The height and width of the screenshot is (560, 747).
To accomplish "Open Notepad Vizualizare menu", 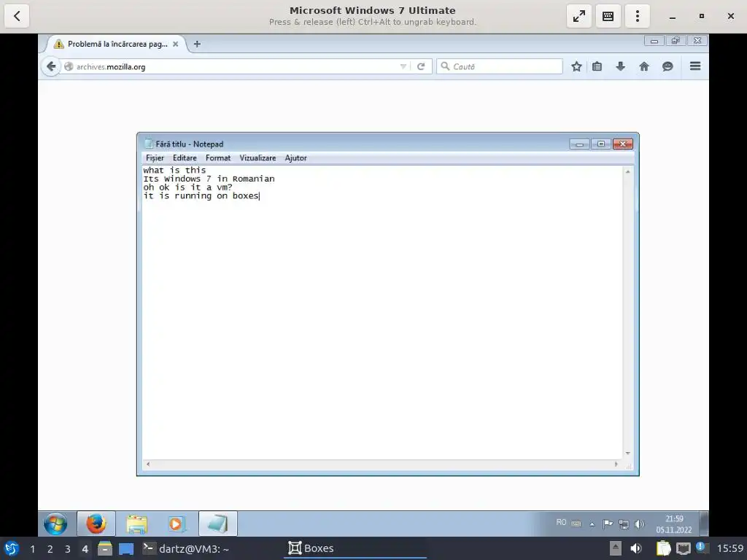I will click(x=258, y=157).
